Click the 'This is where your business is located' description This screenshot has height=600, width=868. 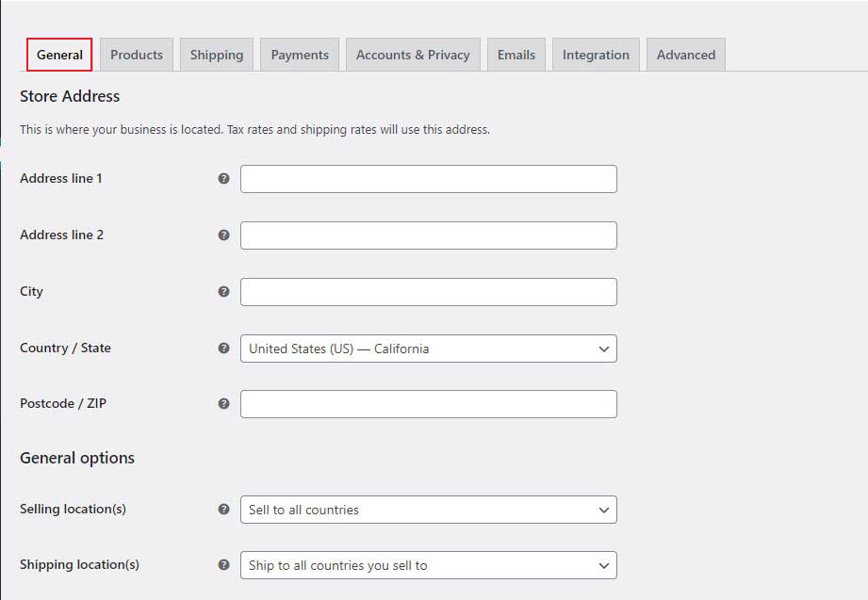254,130
